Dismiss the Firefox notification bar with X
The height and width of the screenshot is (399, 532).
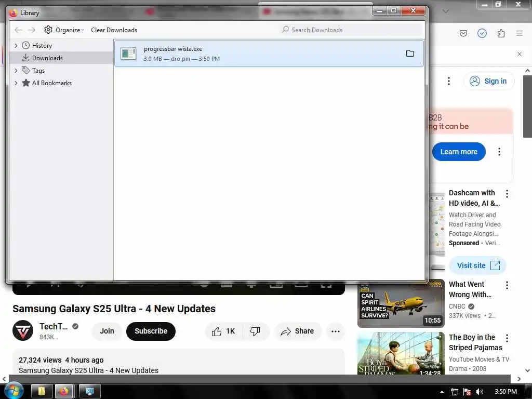coord(519,54)
